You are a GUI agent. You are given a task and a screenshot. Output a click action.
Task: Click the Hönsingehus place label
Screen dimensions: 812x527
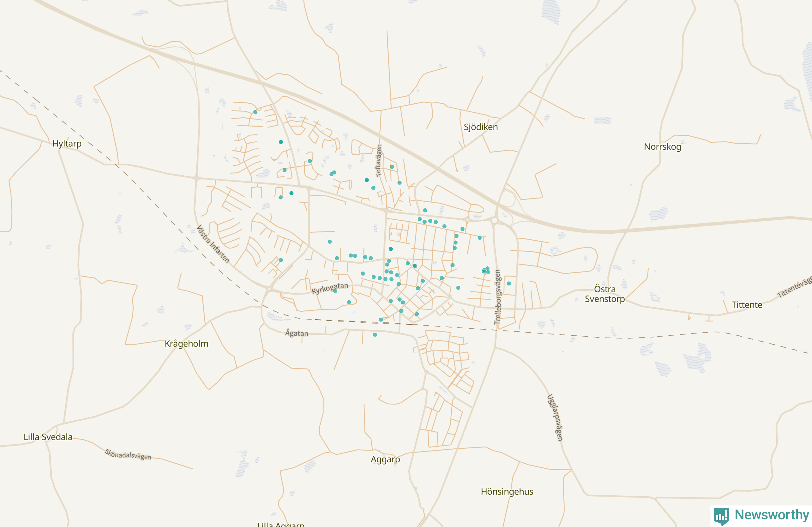[x=507, y=491]
